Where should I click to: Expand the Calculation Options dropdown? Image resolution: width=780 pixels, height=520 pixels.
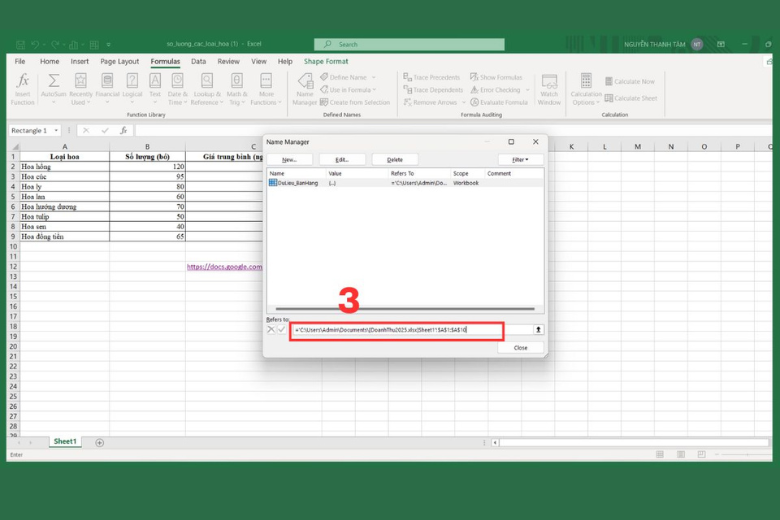(585, 90)
